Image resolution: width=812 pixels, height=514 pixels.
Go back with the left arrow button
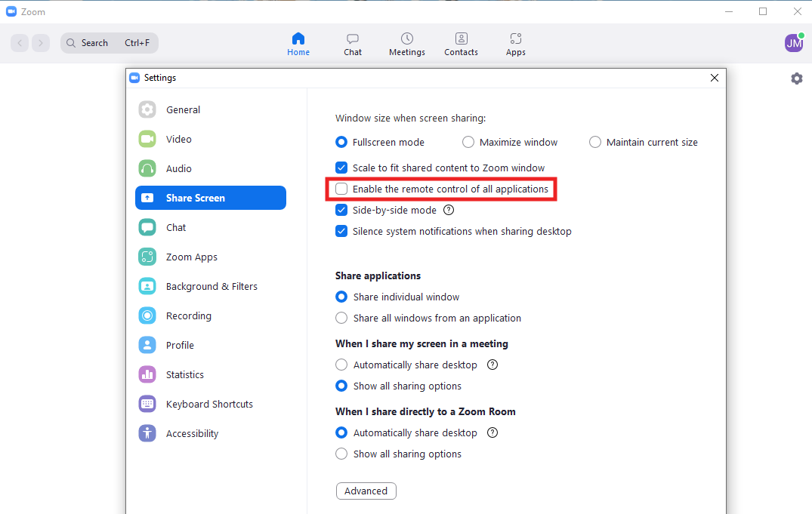pos(20,43)
